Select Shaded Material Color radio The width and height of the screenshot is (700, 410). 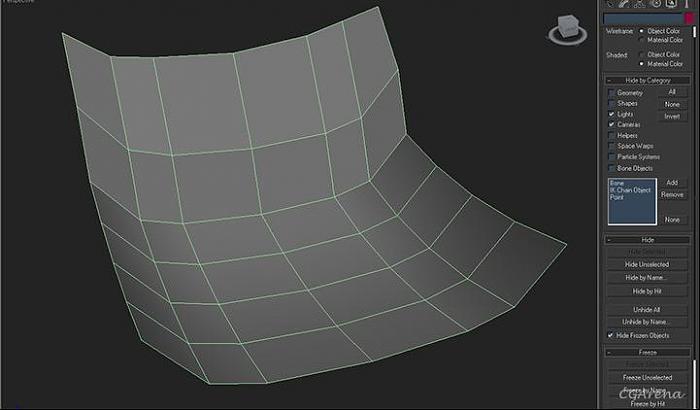642,64
